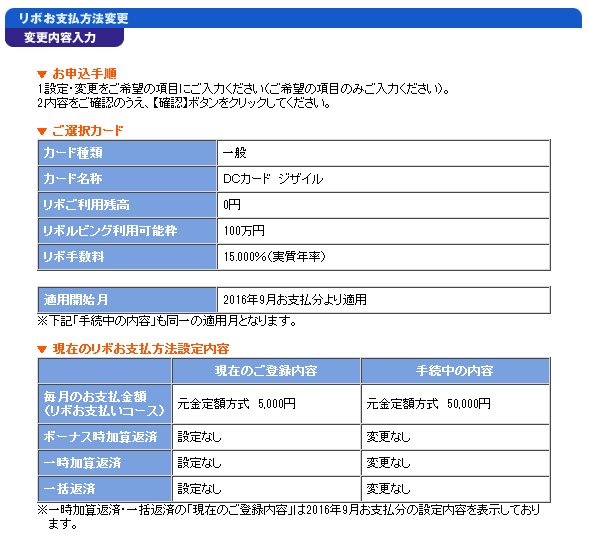Screen dimensions: 589x540
Task: Click the orange triangle beside お申込手順
Action: [x=42, y=74]
